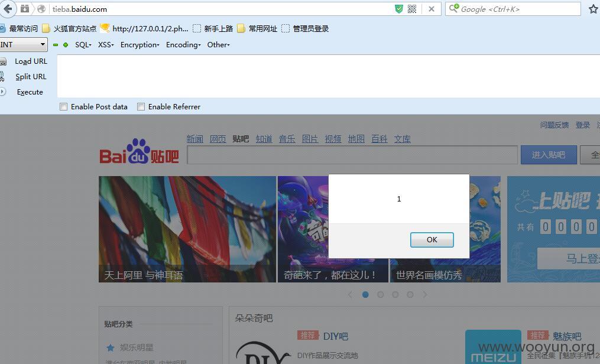Open the 新闻 navigation link
The width and height of the screenshot is (600, 364).
[194, 139]
